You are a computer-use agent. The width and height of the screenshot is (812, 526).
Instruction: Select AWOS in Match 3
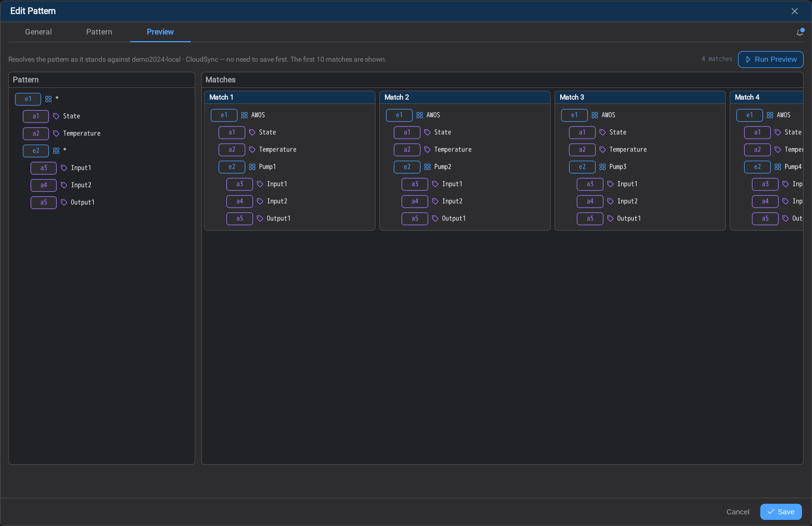(x=608, y=115)
